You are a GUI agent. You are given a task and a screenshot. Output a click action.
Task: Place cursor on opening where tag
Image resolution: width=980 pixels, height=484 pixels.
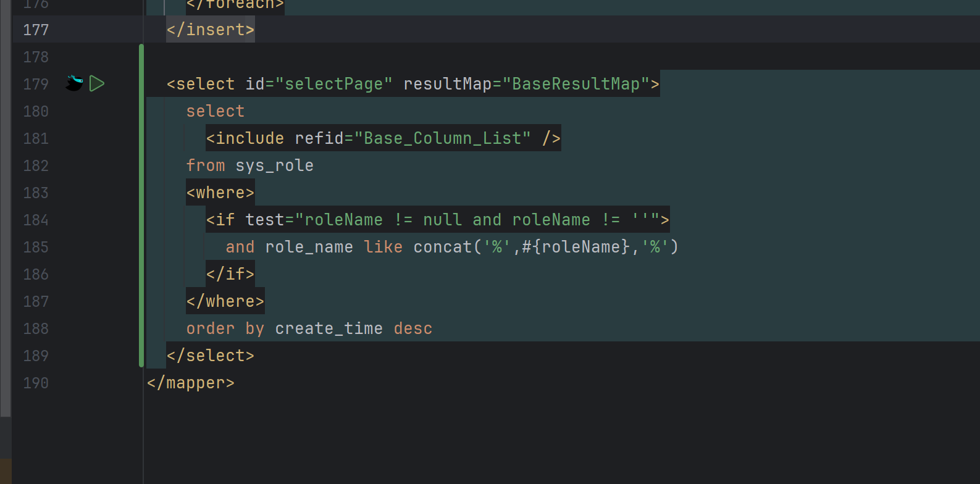[x=220, y=193]
